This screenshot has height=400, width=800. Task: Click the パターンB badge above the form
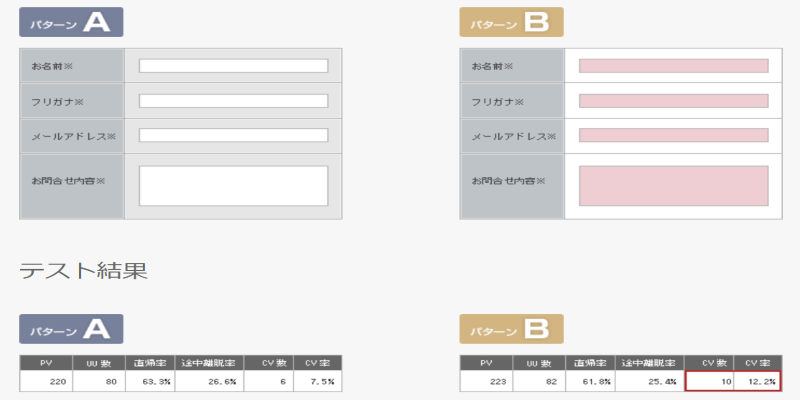511,22
